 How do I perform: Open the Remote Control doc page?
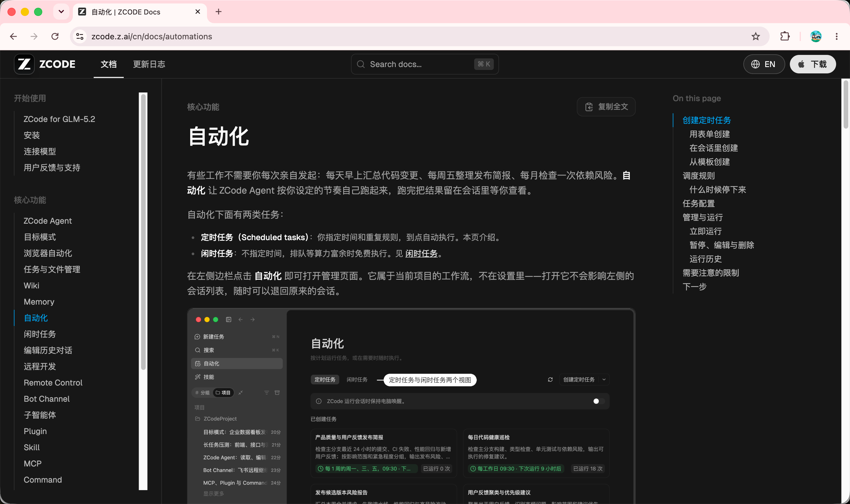(53, 383)
